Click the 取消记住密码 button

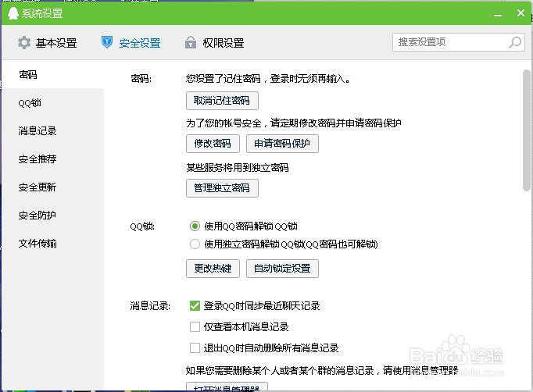point(222,101)
